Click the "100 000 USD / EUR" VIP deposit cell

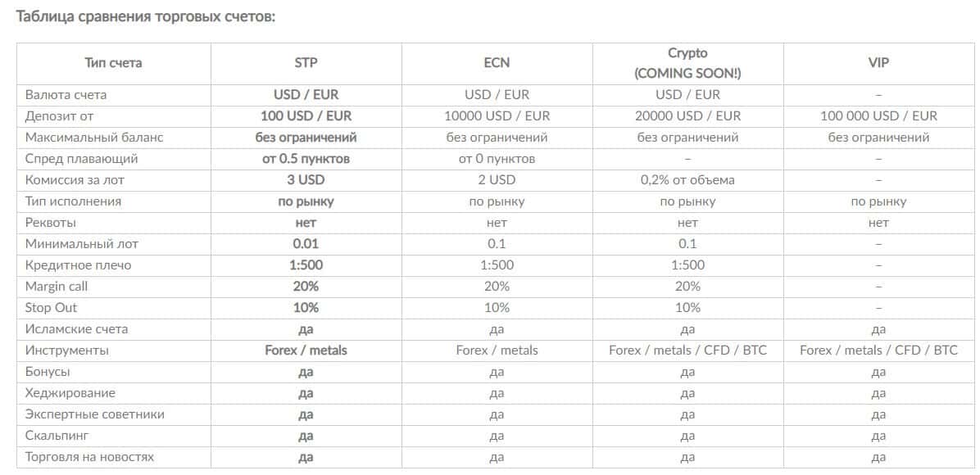(878, 116)
